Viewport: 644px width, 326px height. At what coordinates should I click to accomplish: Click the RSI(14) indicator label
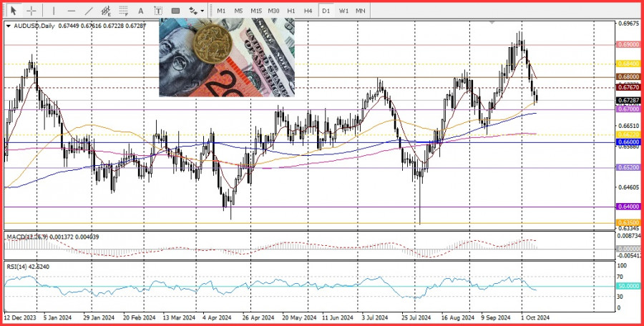pos(16,267)
